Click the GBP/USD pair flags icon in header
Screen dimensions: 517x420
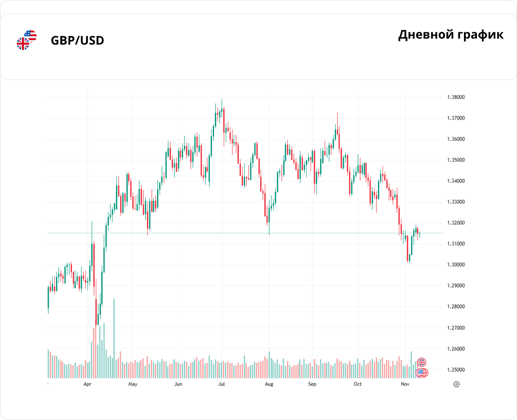(27, 40)
